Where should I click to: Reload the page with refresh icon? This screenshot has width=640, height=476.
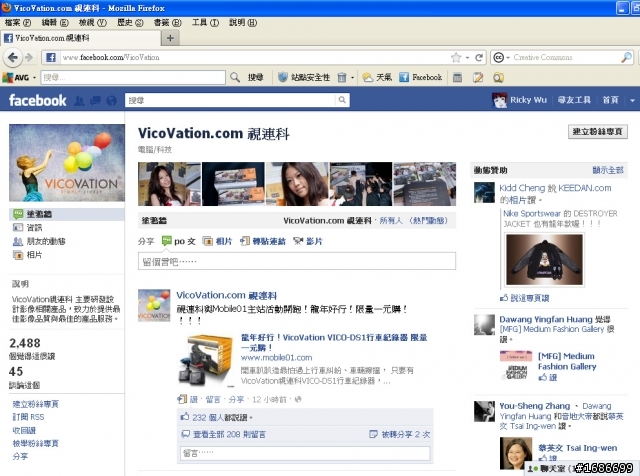pos(479,58)
